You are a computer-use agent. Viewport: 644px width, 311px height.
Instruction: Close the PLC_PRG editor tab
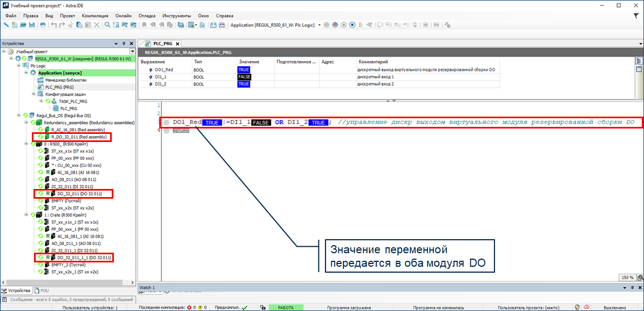pyautogui.click(x=177, y=44)
